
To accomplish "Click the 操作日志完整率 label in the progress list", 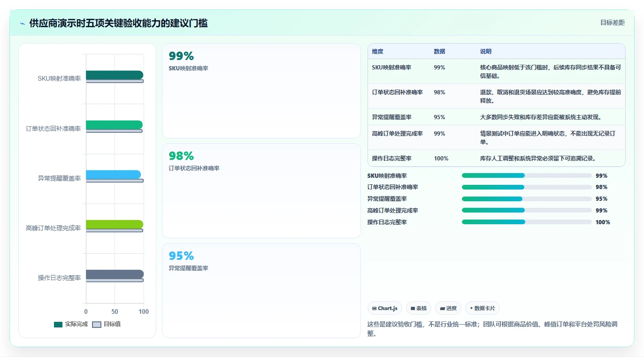I will click(387, 222).
